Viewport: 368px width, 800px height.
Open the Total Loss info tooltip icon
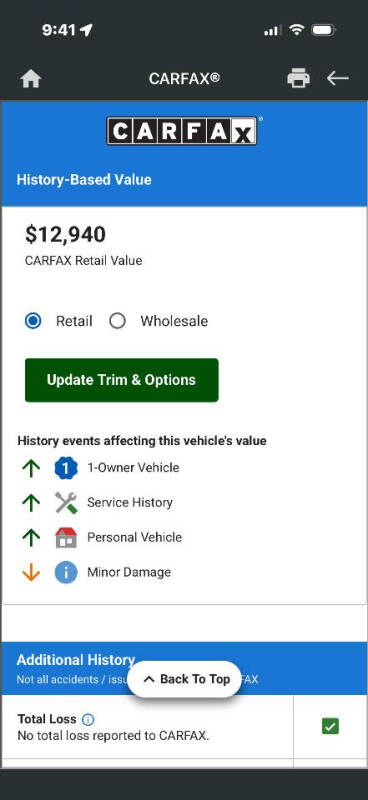[x=88, y=719]
